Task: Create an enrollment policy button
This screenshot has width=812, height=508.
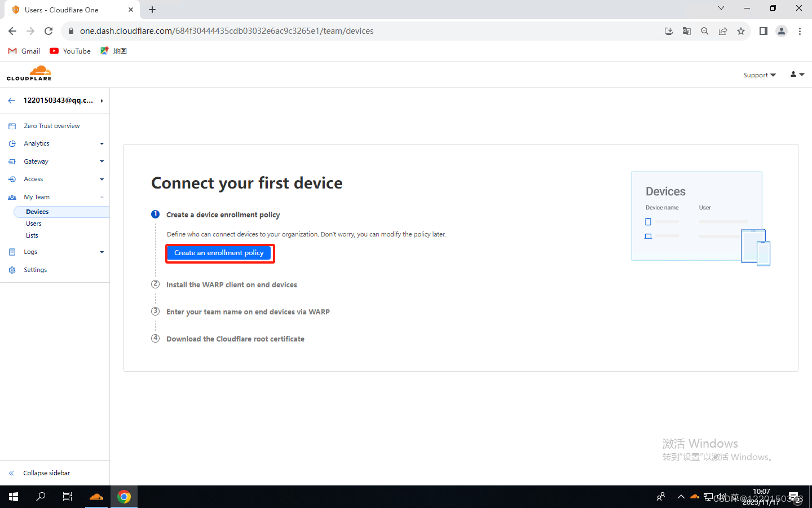Action: 219,253
